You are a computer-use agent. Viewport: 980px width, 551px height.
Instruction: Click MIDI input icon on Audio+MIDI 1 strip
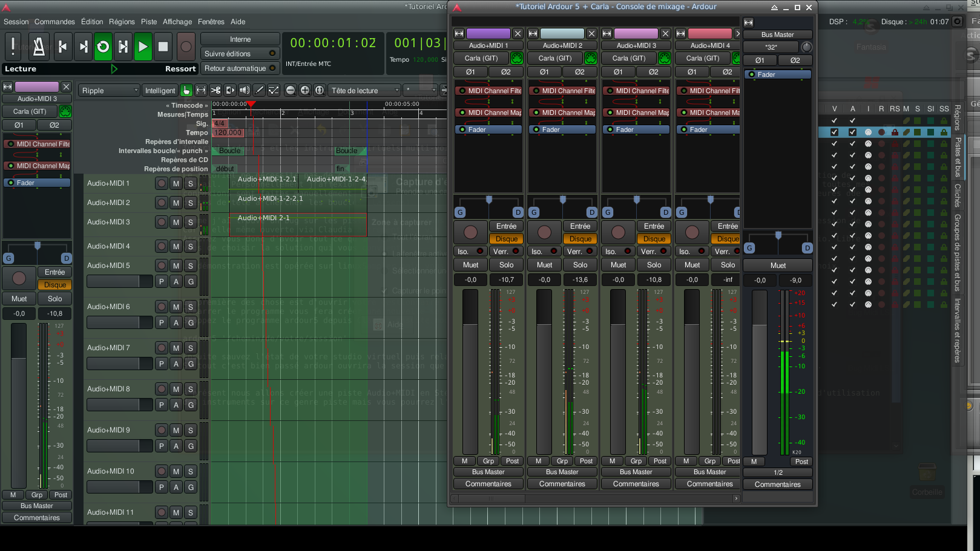[516, 58]
